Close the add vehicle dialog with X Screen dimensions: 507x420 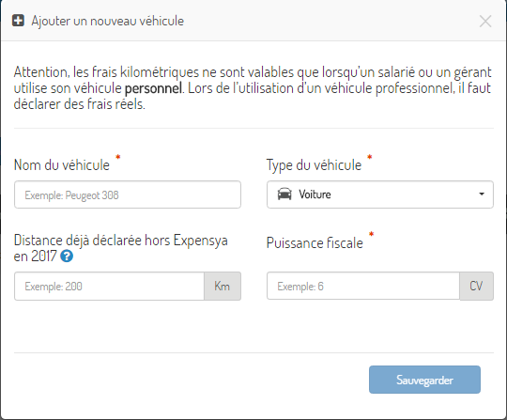click(x=485, y=22)
